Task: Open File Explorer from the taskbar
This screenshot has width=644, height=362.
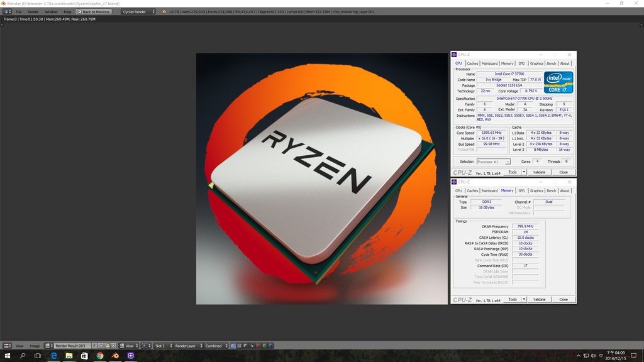Action: click(x=69, y=356)
